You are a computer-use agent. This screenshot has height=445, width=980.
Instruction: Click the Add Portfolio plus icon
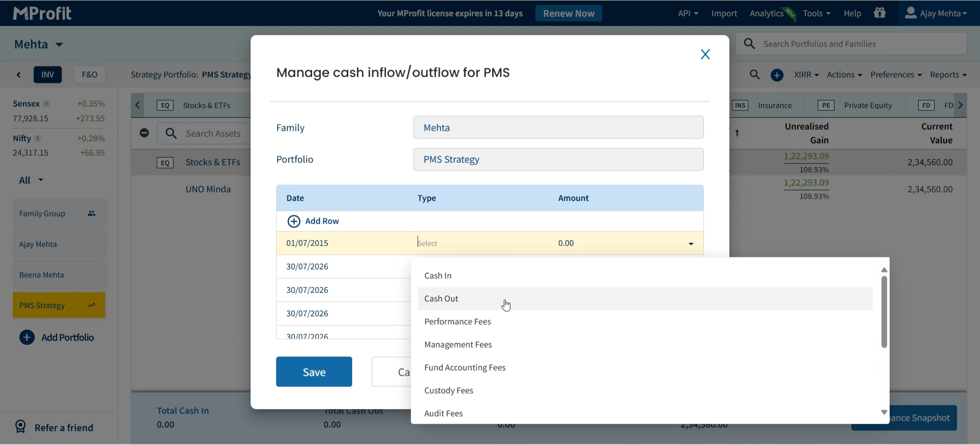click(x=27, y=337)
